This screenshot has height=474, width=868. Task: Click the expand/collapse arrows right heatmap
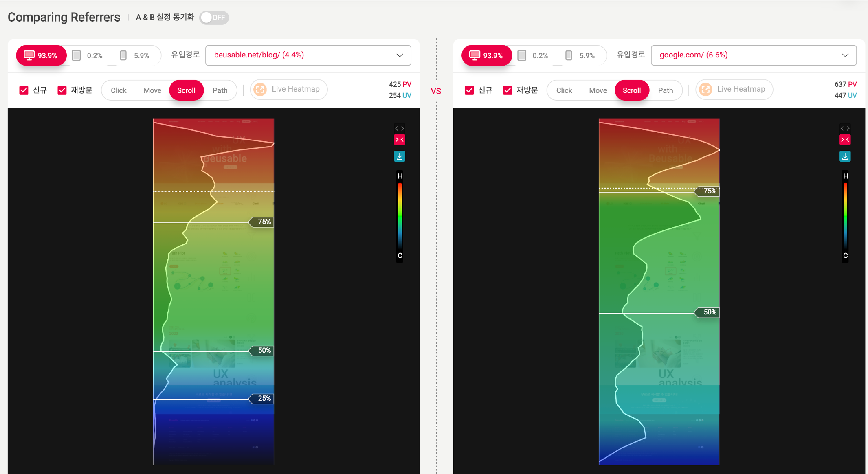(845, 128)
